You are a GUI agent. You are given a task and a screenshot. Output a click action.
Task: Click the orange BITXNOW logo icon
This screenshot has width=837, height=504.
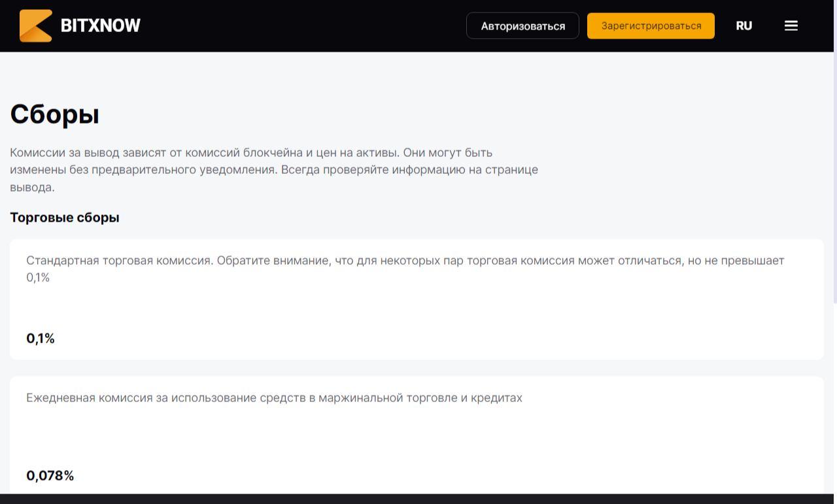click(x=36, y=26)
